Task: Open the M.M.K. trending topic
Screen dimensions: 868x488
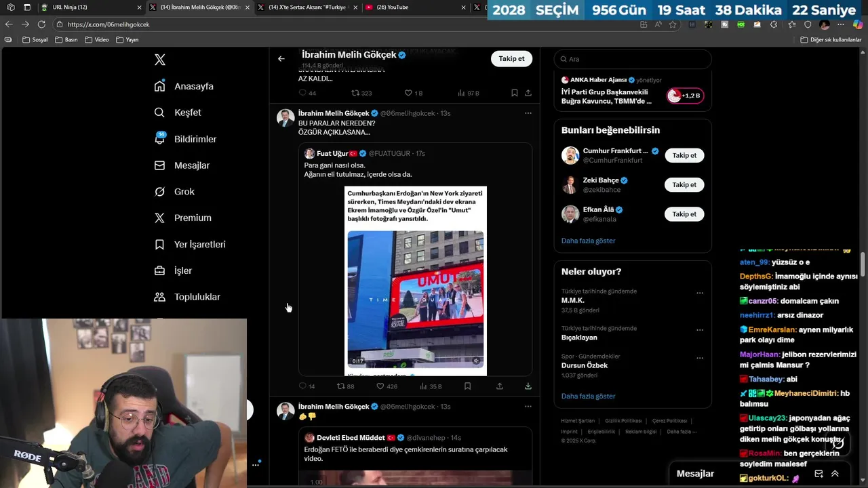Action: point(573,300)
